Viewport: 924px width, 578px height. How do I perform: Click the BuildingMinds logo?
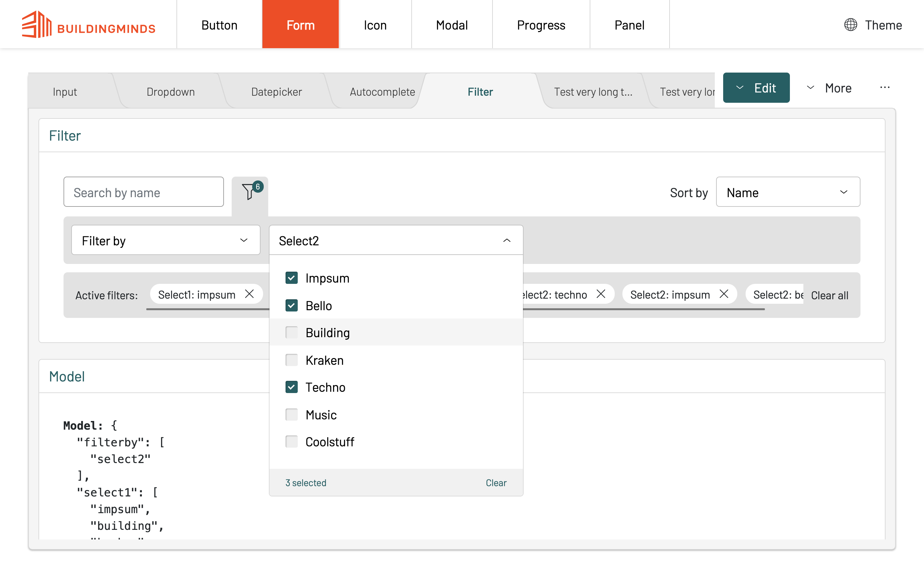tap(89, 25)
